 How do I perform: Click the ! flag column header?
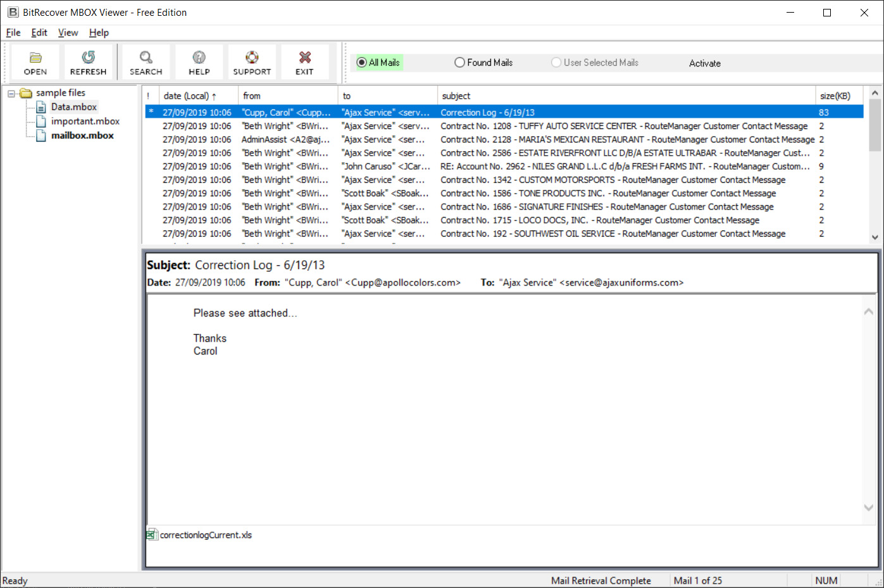click(150, 96)
